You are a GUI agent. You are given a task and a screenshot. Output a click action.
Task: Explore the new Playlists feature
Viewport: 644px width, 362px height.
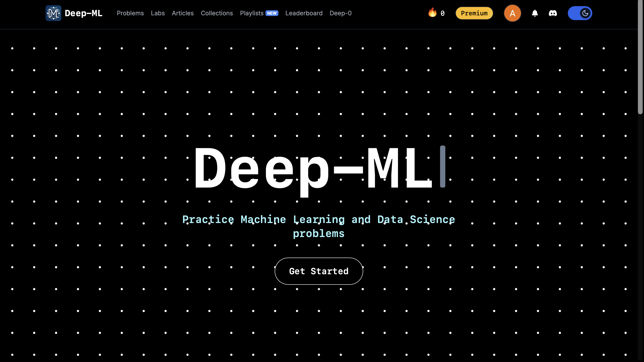coord(251,13)
